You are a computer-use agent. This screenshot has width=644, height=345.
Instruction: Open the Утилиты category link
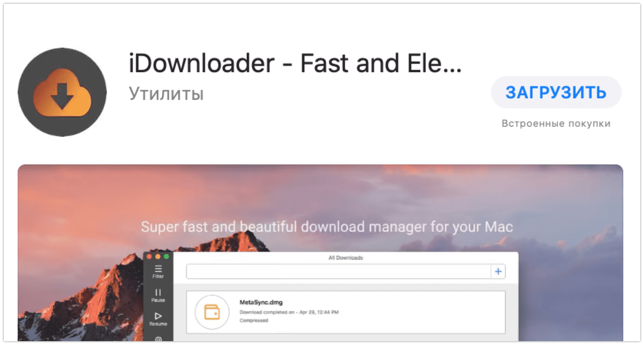(166, 94)
